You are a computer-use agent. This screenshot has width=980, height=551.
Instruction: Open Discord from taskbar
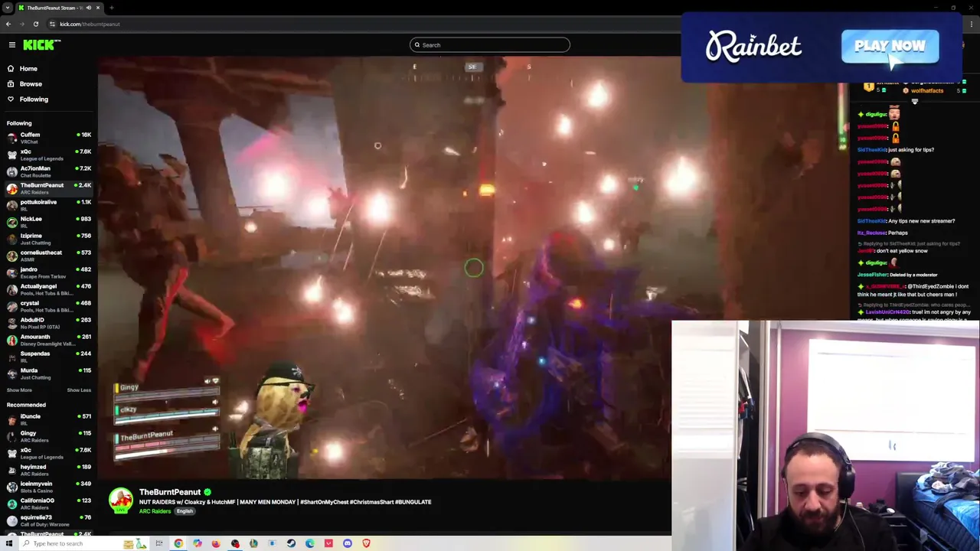[348, 543]
